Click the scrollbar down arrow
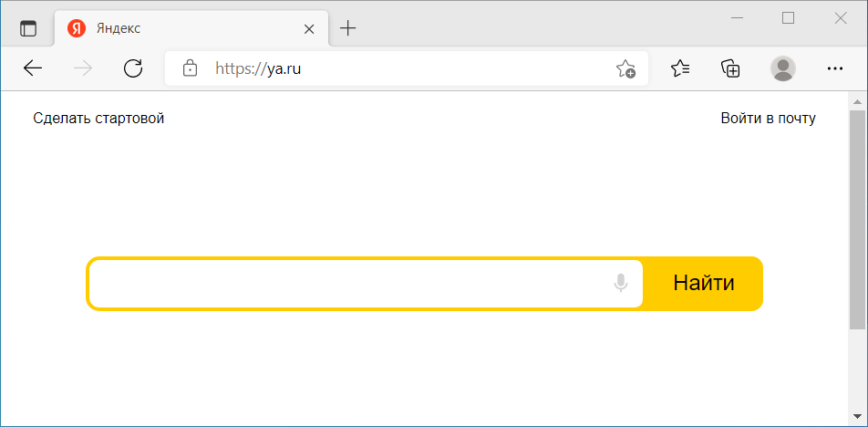 tap(857, 416)
